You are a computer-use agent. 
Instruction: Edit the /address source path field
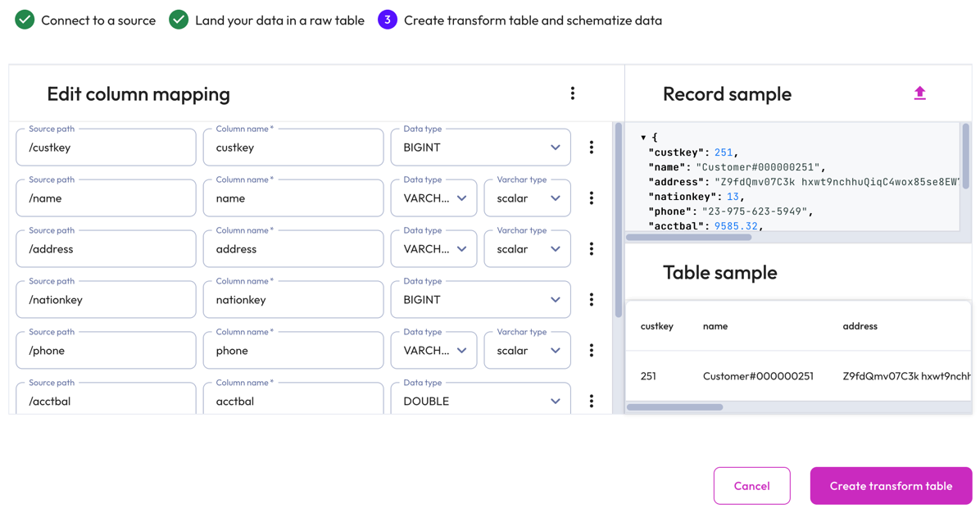(107, 248)
